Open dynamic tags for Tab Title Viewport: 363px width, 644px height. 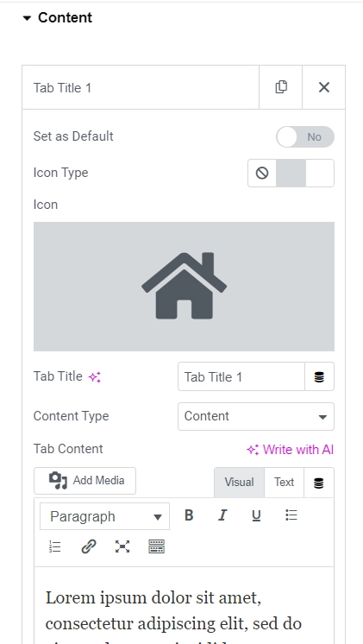pyautogui.click(x=320, y=376)
